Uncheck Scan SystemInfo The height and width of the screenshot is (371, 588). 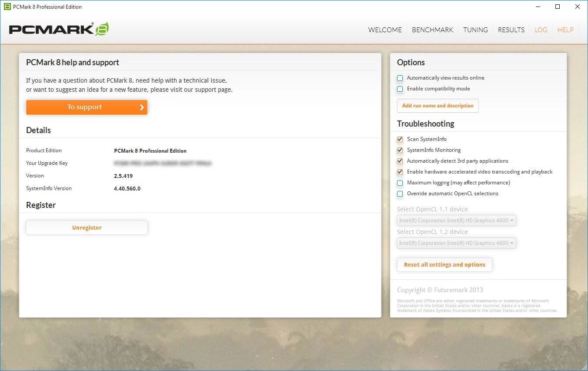click(x=400, y=140)
